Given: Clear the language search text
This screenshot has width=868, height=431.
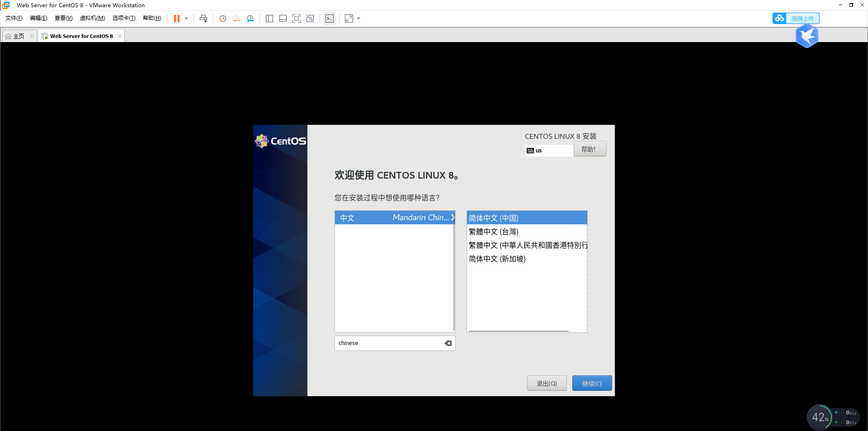Looking at the screenshot, I should click(448, 343).
